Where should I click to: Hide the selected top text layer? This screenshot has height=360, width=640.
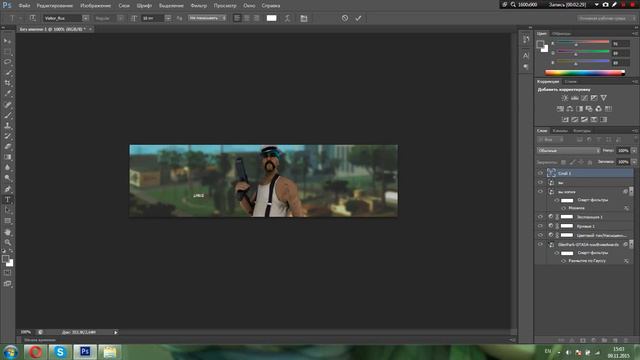point(540,173)
